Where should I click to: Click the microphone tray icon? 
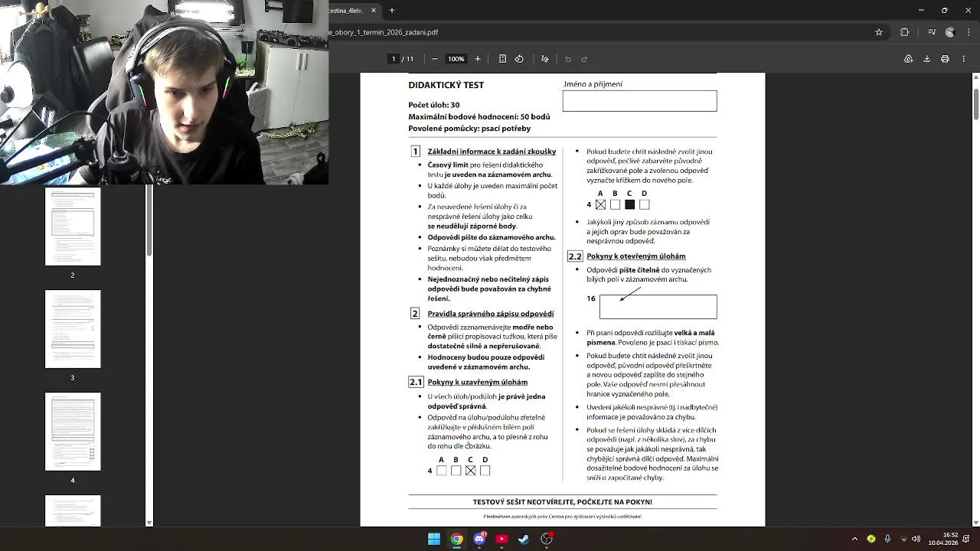pyautogui.click(x=887, y=539)
